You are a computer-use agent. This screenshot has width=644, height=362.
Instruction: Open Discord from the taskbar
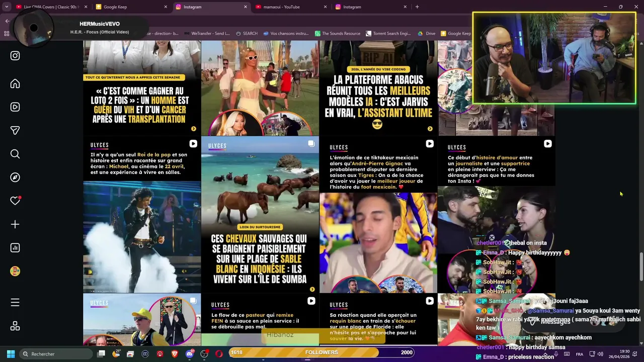pyautogui.click(x=190, y=354)
